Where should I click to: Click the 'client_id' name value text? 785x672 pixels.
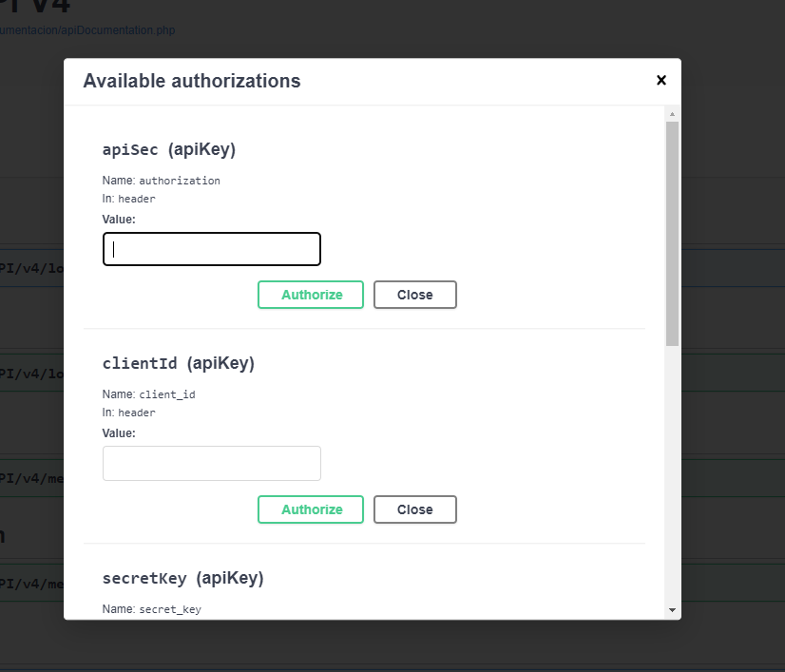[x=167, y=394]
